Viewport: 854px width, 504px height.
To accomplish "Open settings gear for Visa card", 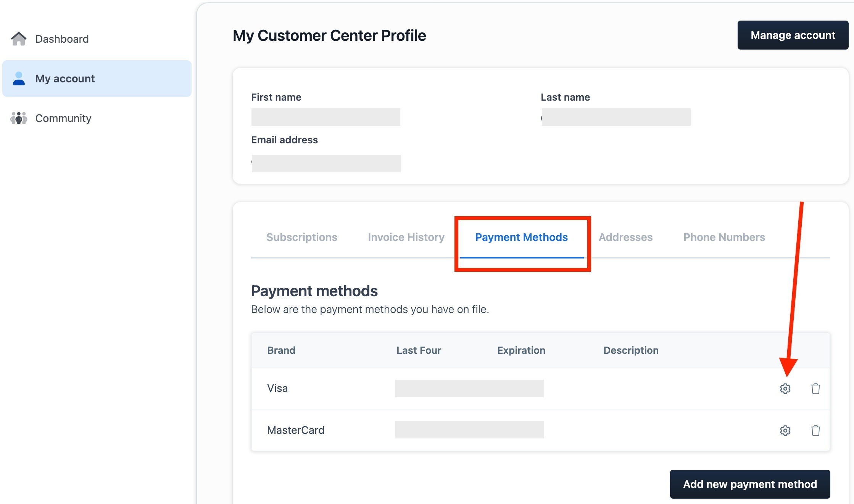I will coord(785,388).
